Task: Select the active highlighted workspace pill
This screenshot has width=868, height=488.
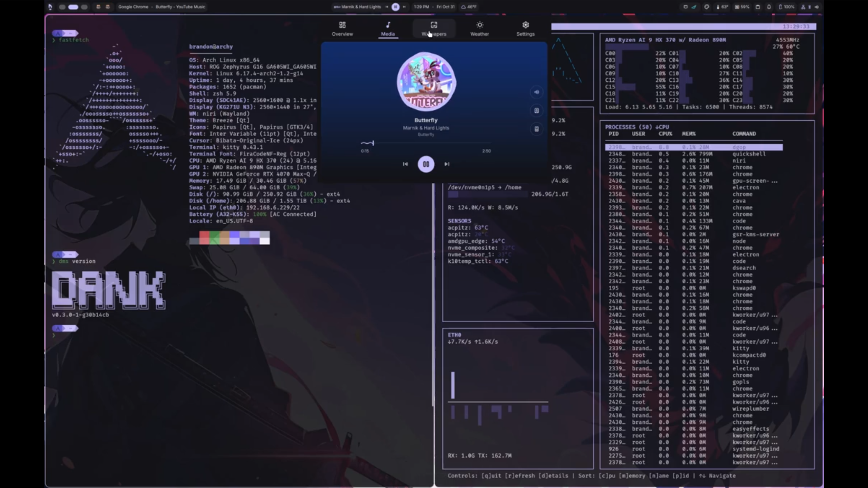Action: (73, 7)
